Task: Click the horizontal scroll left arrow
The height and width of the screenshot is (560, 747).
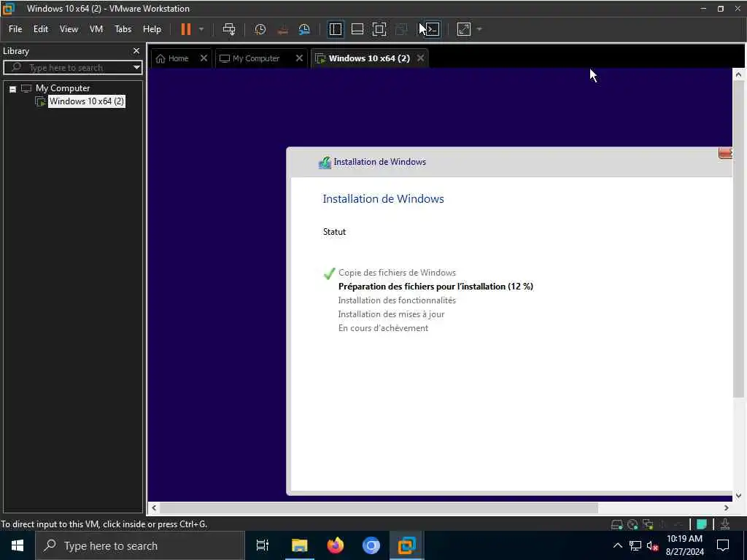Action: coord(154,508)
